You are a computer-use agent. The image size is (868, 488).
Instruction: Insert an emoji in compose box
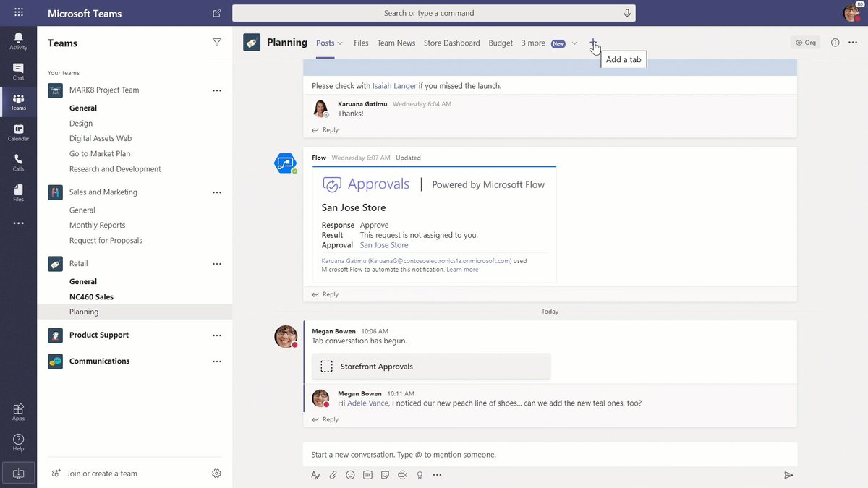350,475
